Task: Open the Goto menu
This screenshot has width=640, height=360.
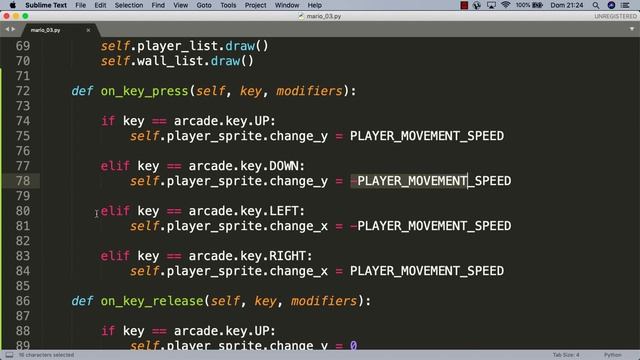Action: (204, 5)
